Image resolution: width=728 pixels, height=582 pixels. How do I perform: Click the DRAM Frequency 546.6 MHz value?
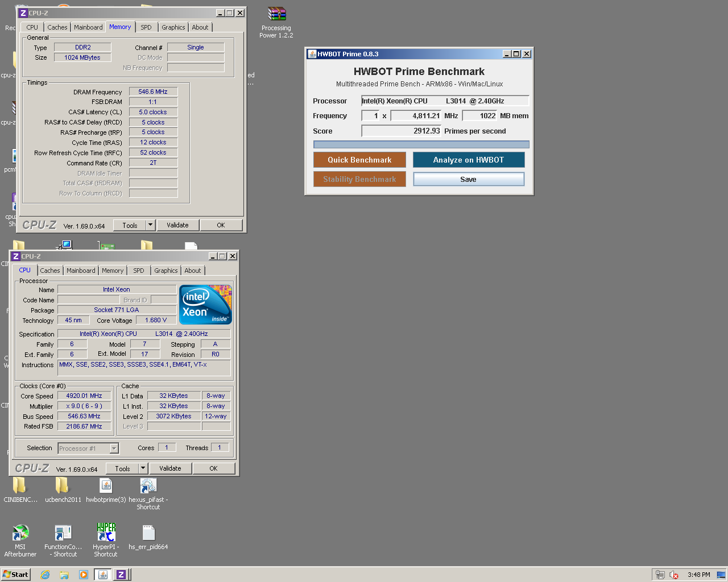[153, 92]
